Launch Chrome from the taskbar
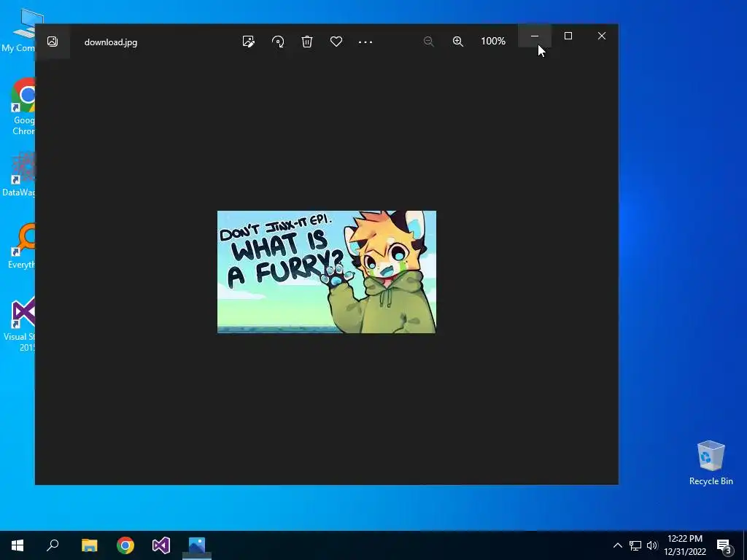Screen dimensions: 747x560 (x=125, y=545)
